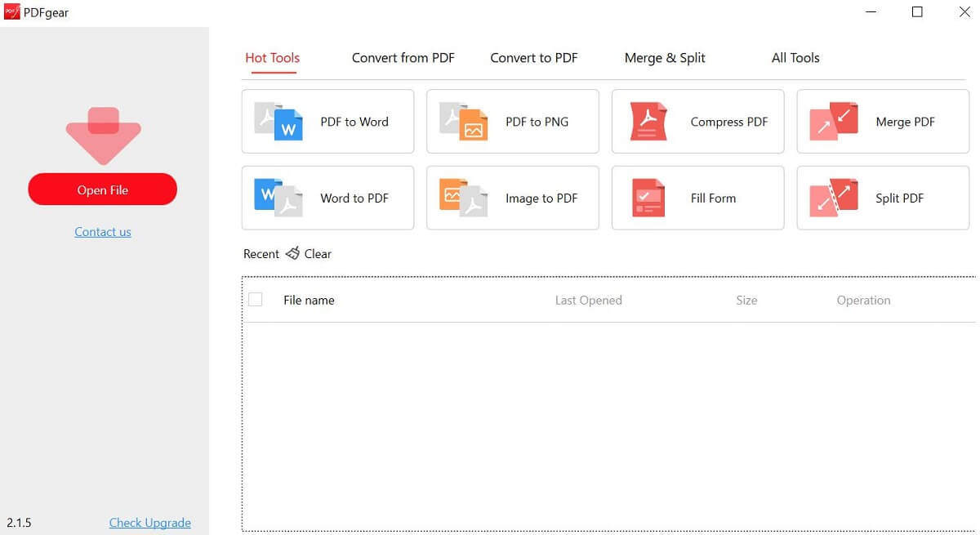Click the Split PDF icon

(834, 198)
